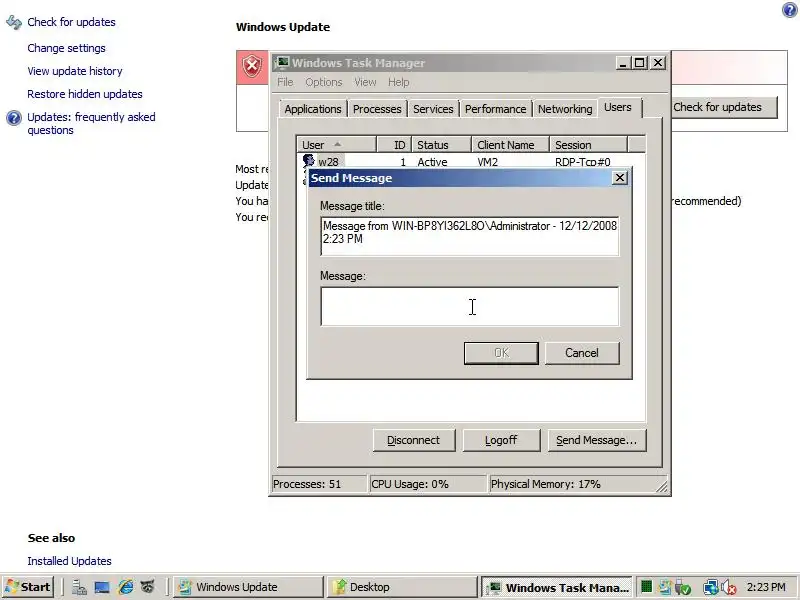The image size is (800, 600).
Task: Open Installed Updates link
Action: (69, 561)
